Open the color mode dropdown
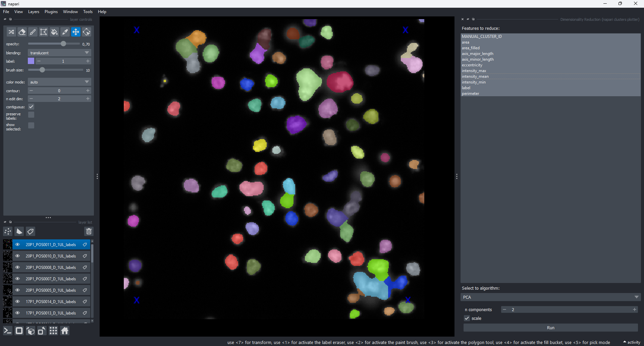 point(59,82)
